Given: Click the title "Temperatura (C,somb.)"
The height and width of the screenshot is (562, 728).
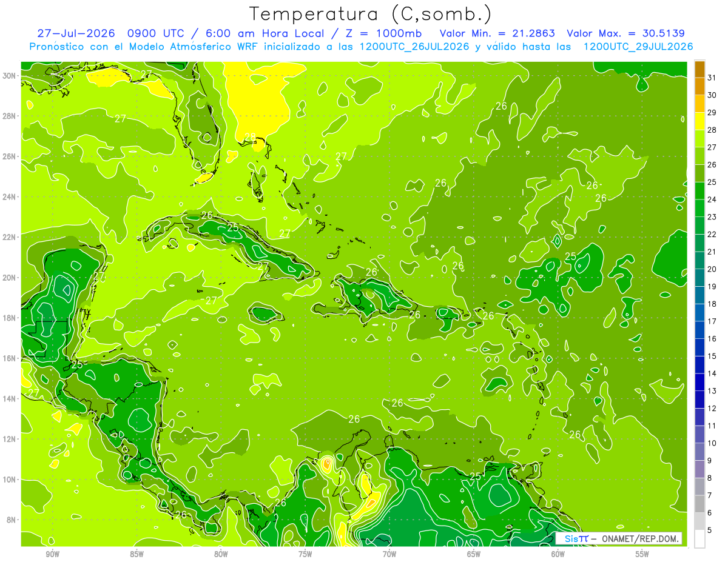Looking at the screenshot, I should [x=371, y=14].
